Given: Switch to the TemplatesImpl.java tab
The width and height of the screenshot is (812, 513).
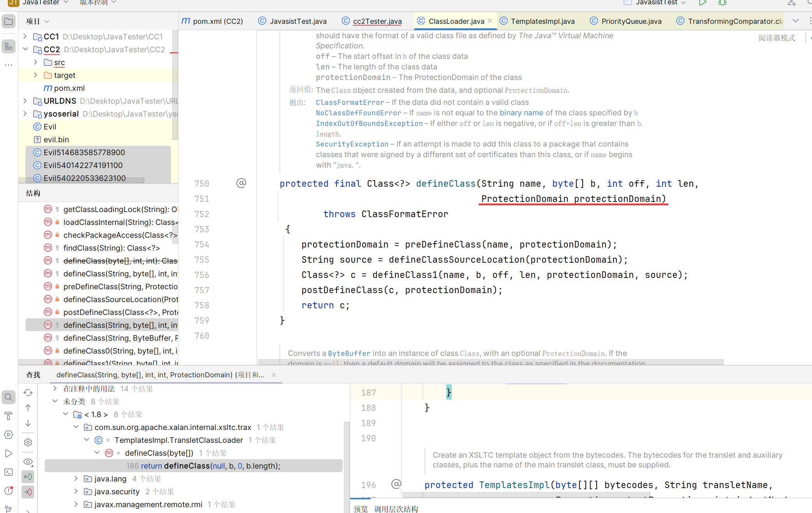Looking at the screenshot, I should tap(542, 21).
